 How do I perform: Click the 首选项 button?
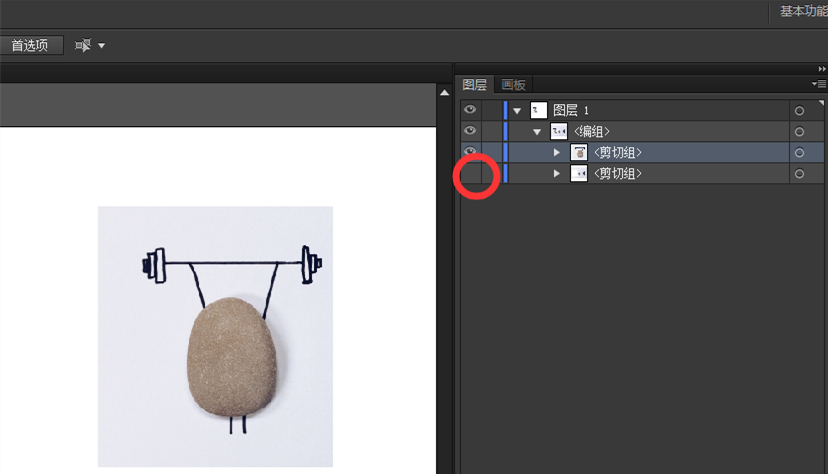[30, 46]
